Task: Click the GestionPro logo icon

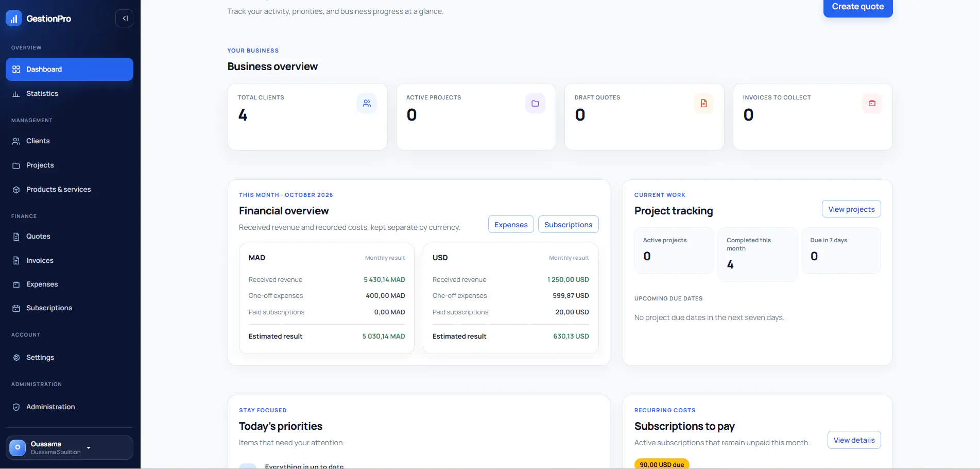Action: (14, 19)
